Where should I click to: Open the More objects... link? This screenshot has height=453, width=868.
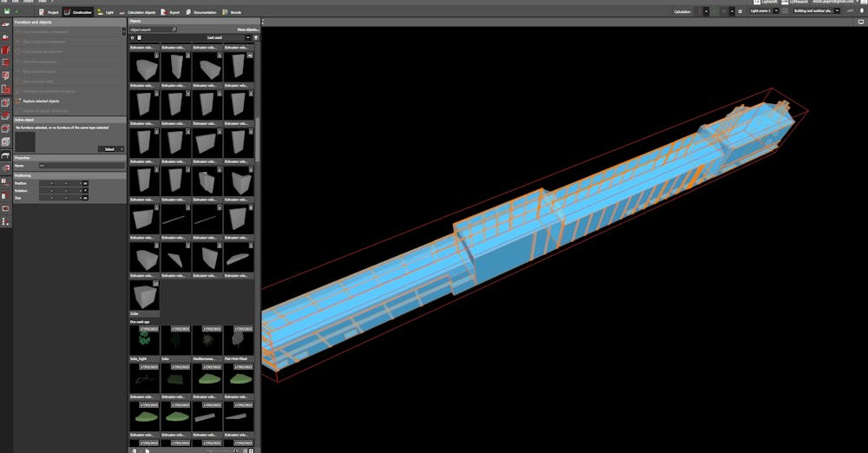click(247, 30)
